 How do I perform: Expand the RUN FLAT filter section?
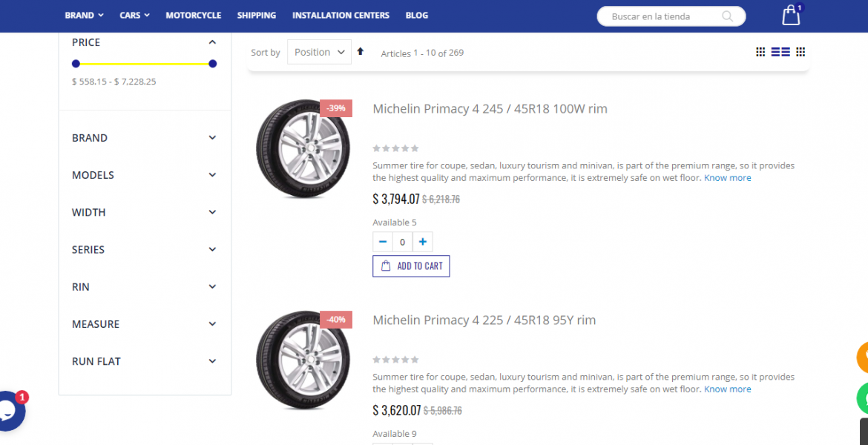pos(144,361)
